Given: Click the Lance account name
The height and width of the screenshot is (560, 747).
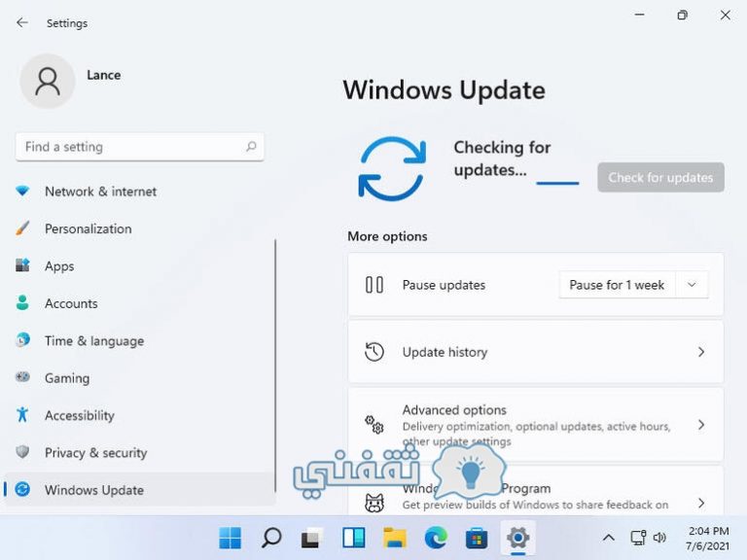Looking at the screenshot, I should click(x=103, y=75).
